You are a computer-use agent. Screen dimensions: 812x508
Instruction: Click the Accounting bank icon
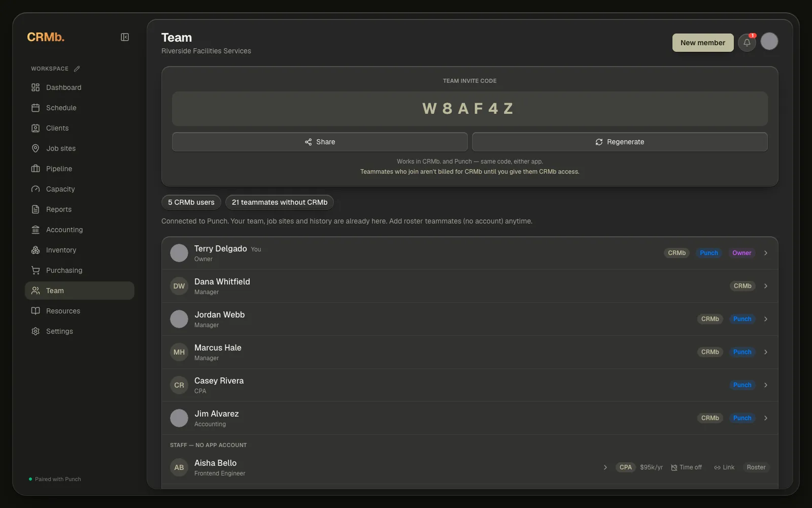[x=36, y=230]
